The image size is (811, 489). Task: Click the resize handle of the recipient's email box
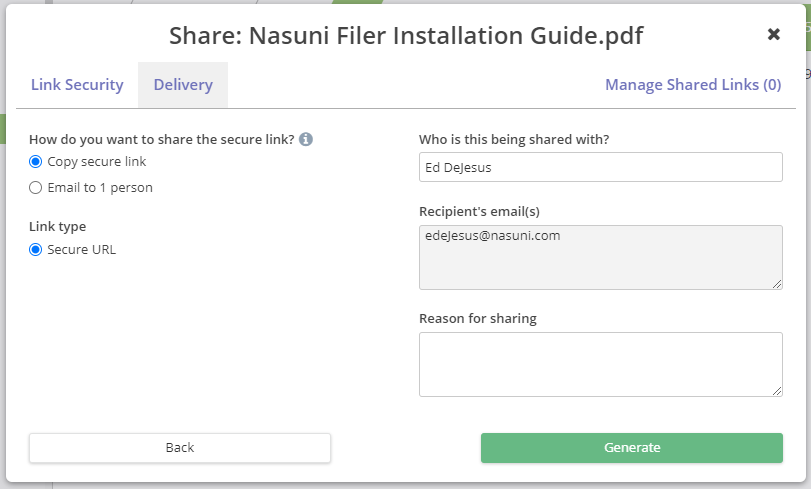click(776, 283)
